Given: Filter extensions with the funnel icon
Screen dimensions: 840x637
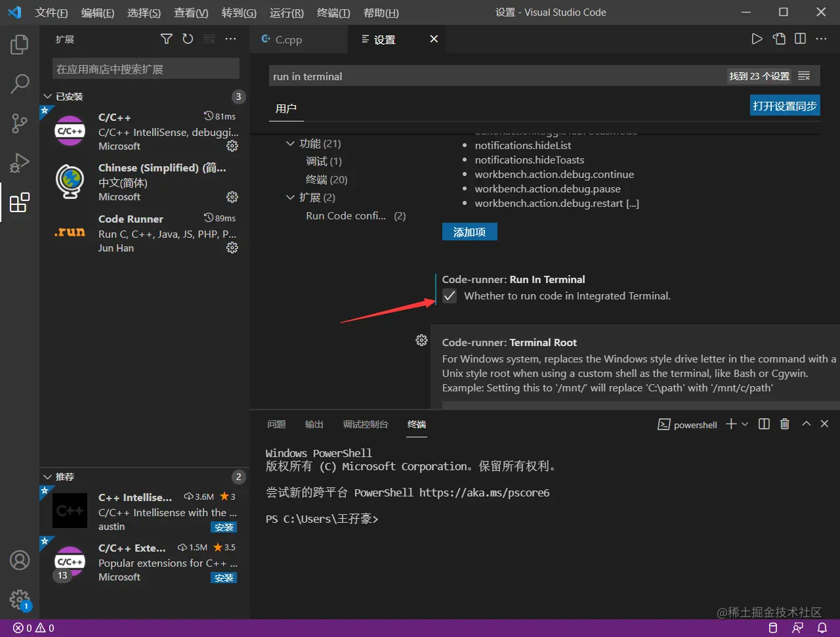Looking at the screenshot, I should [167, 39].
